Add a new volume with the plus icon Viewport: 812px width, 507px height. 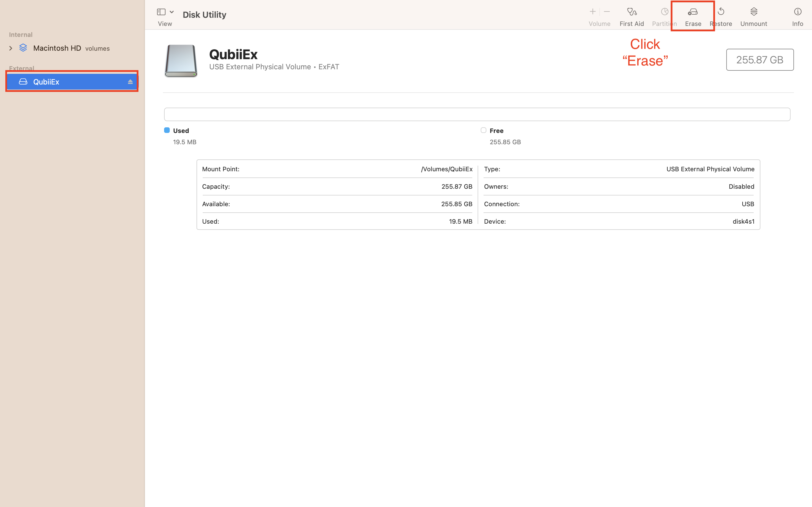[593, 11]
